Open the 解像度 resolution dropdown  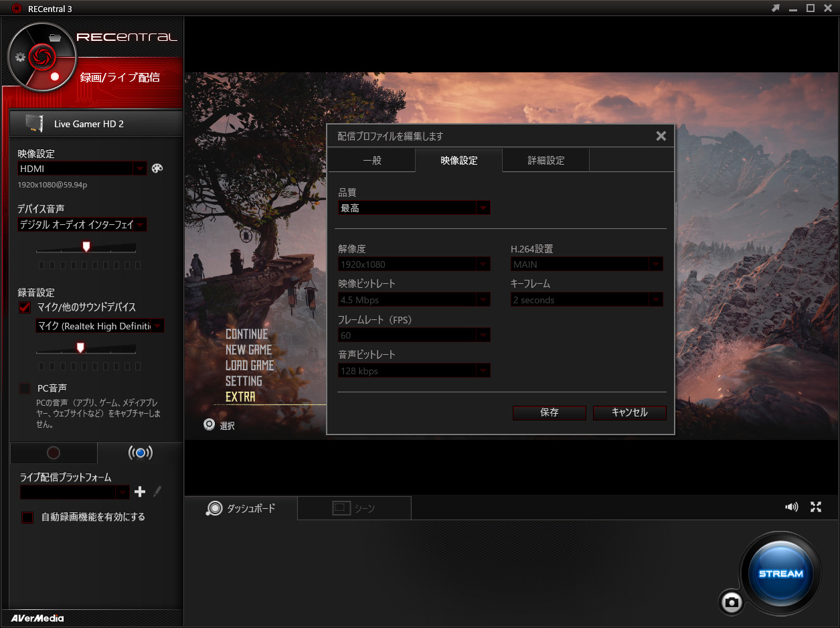414,264
